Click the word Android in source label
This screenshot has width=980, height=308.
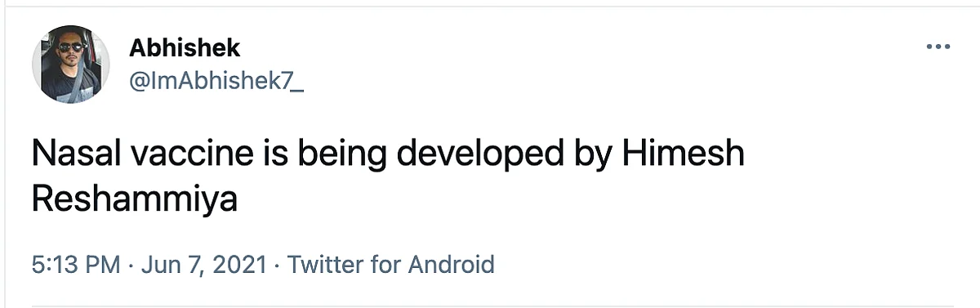[x=452, y=265]
